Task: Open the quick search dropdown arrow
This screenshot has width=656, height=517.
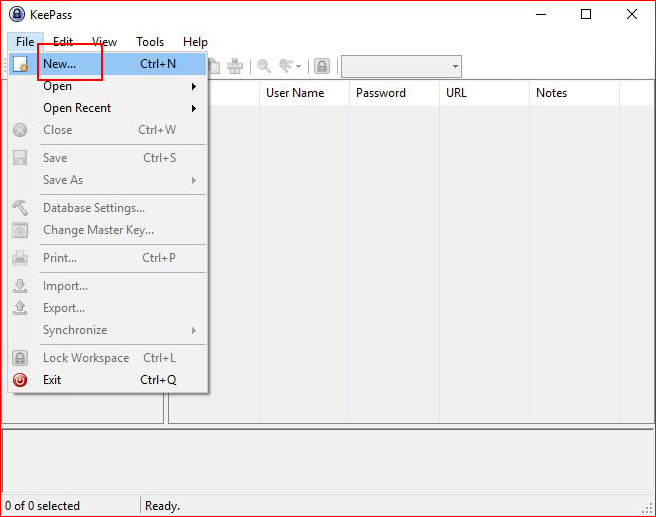Action: coord(455,67)
